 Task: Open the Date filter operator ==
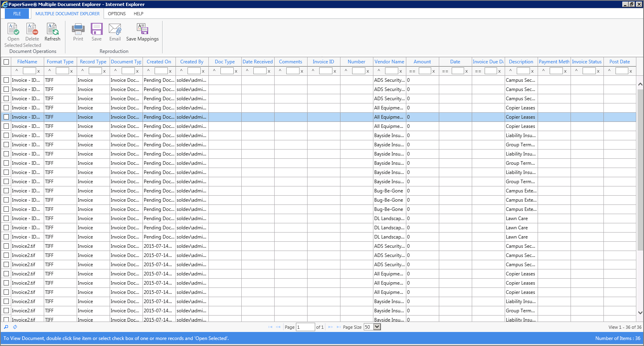click(x=445, y=71)
